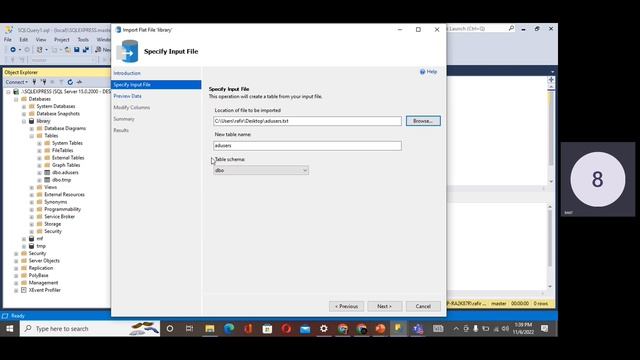The width and height of the screenshot is (640, 360).
Task: Collapse the SQLEXPRESS server node
Action: 8,92
